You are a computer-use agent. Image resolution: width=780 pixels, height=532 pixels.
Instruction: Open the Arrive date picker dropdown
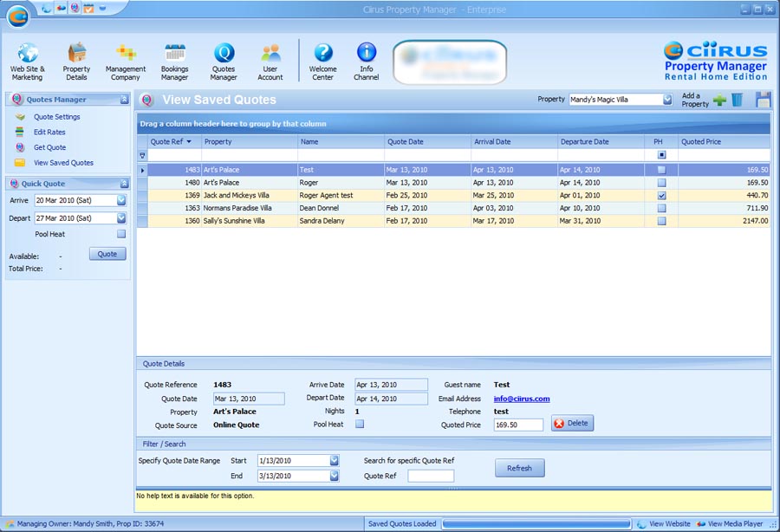coord(121,200)
